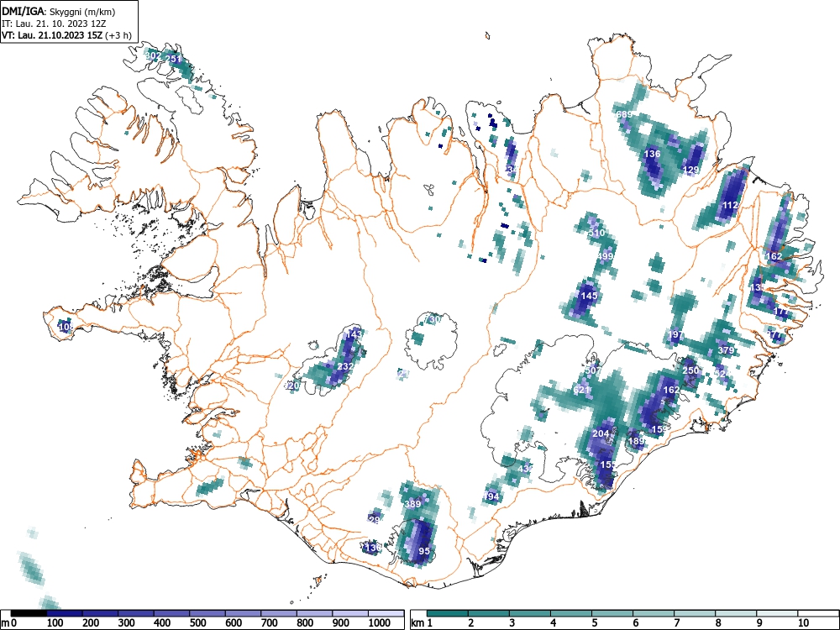Screen dimensions: 840x630
Task: Click the 689 visibility label
Action: click(624, 114)
